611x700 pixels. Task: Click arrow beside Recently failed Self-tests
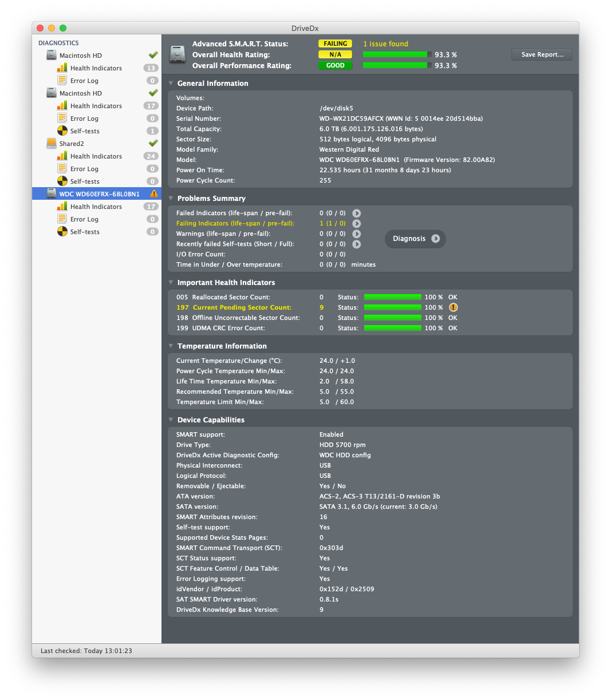pos(357,244)
